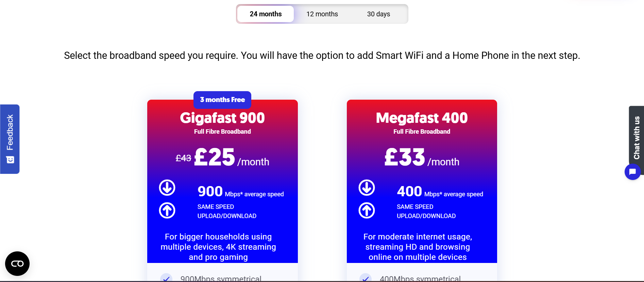Screen dimensions: 644x282
Task: Click the 3 months Free badge
Action: 222,100
